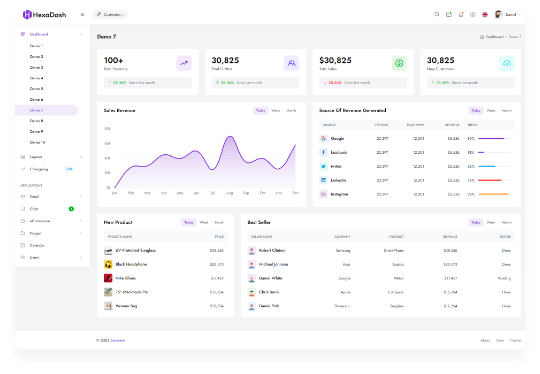Open the About footer link
540x374 pixels.
(x=485, y=340)
